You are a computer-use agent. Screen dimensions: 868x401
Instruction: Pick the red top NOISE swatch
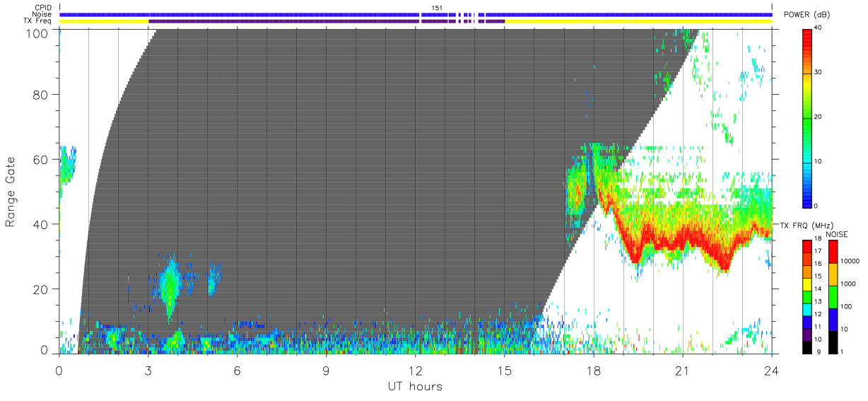833,252
